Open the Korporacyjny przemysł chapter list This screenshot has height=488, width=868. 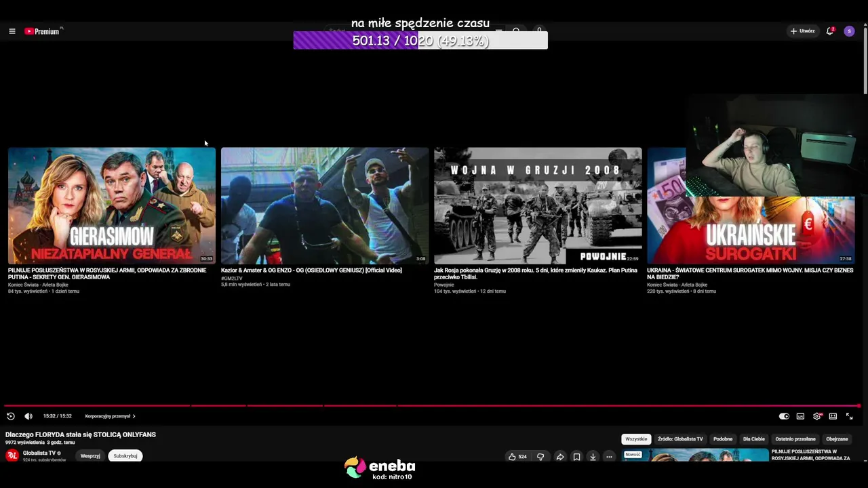(110, 416)
